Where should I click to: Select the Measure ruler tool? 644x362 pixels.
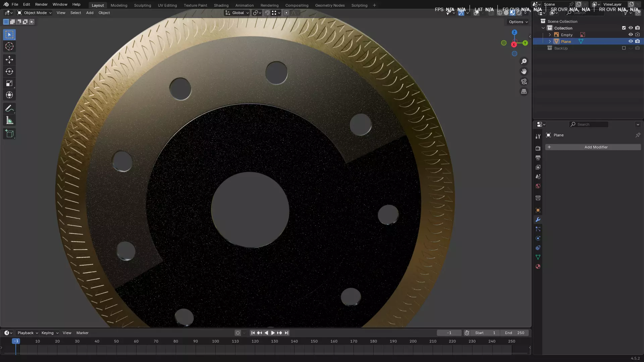click(x=9, y=120)
